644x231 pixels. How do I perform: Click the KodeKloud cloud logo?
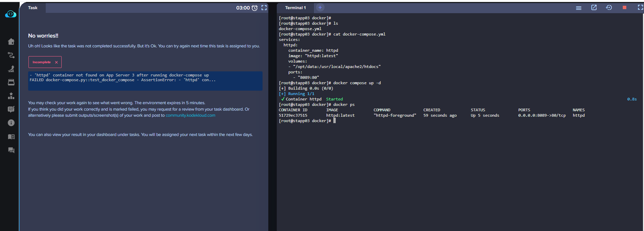pyautogui.click(x=11, y=14)
